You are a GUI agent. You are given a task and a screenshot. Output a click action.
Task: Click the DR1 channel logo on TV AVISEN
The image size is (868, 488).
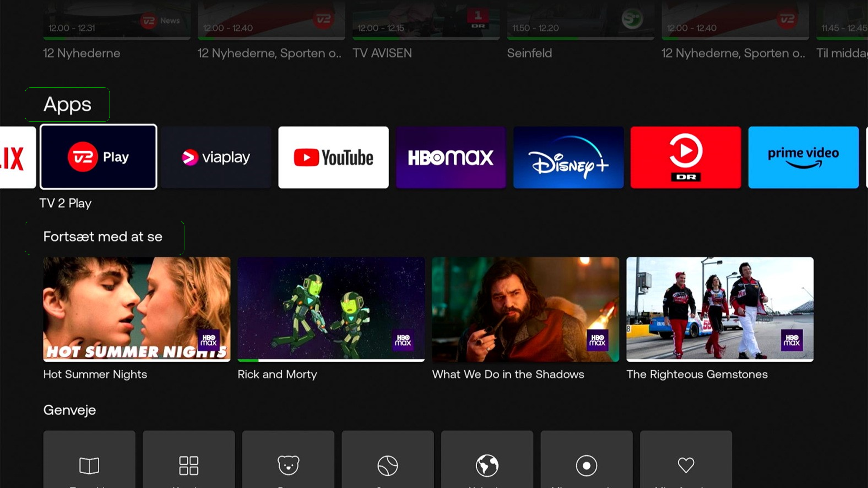pyautogui.click(x=478, y=18)
